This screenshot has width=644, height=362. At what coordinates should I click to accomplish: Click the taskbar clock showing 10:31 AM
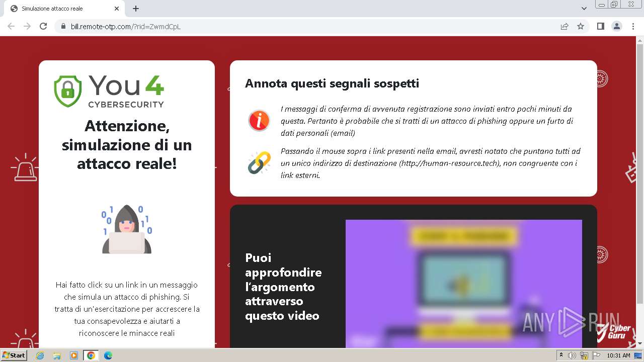618,355
